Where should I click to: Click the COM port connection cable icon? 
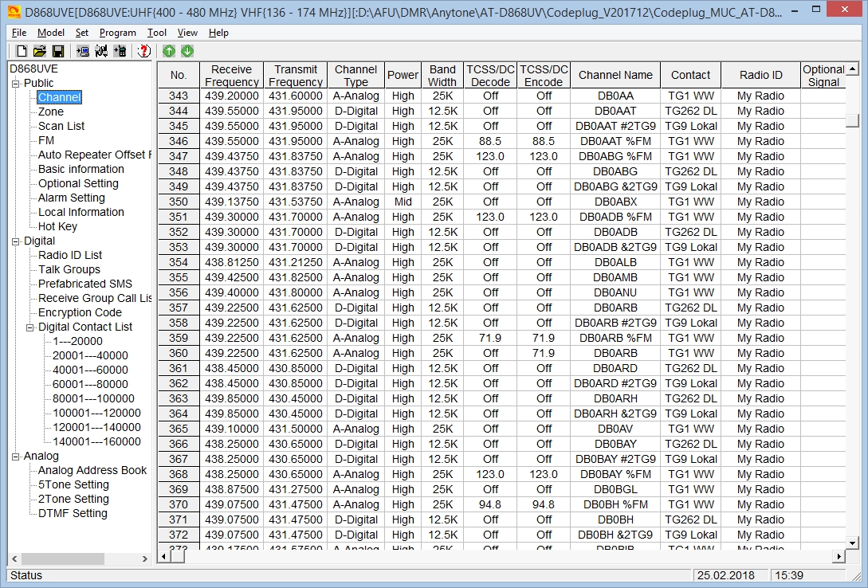(101, 51)
